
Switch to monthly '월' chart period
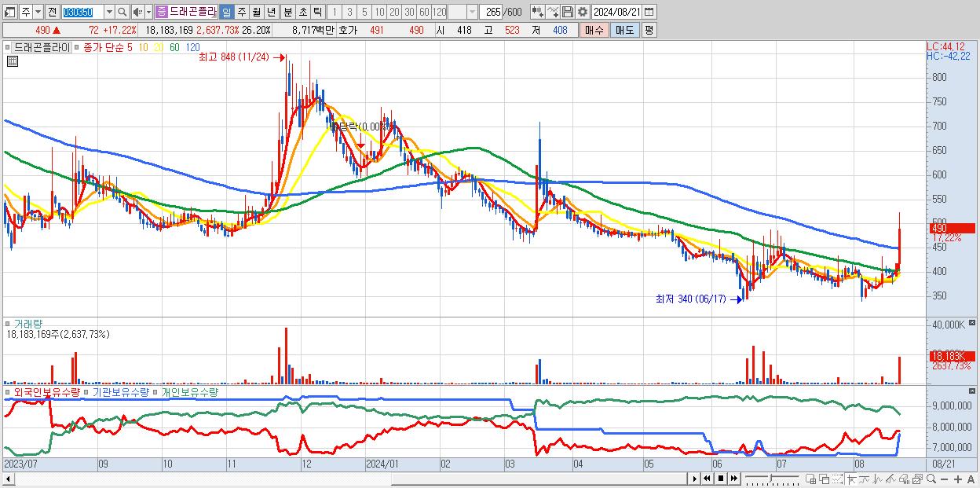256,12
